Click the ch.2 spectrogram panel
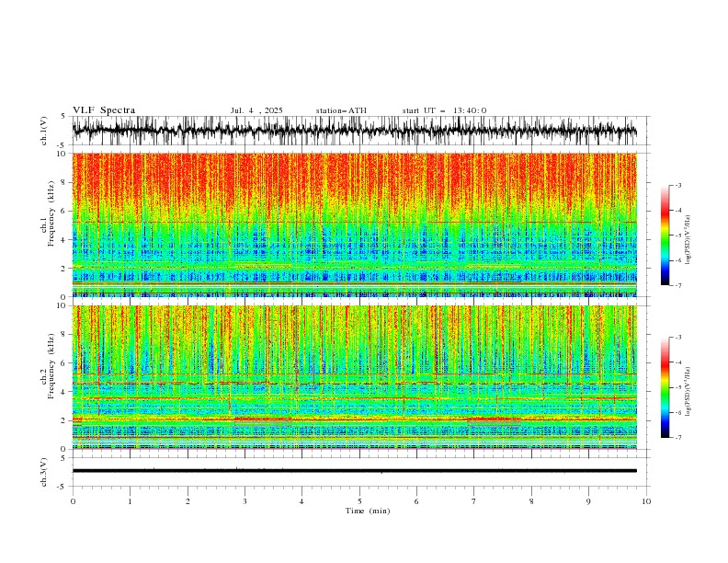This screenshot has height=563, width=728. point(354,377)
